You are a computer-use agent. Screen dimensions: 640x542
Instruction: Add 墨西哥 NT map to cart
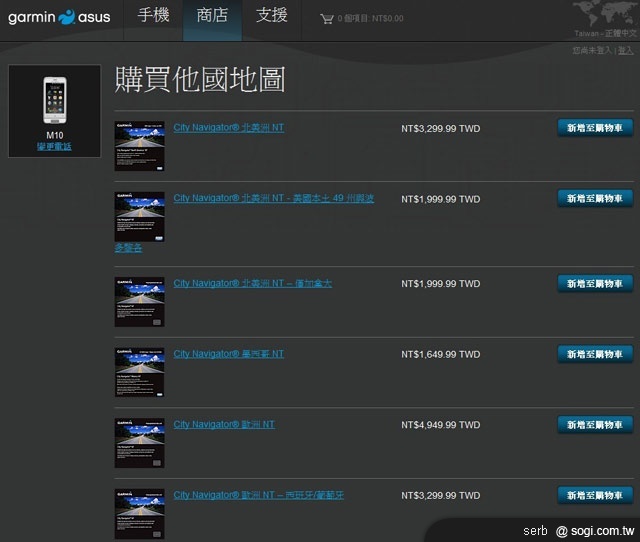tap(595, 354)
